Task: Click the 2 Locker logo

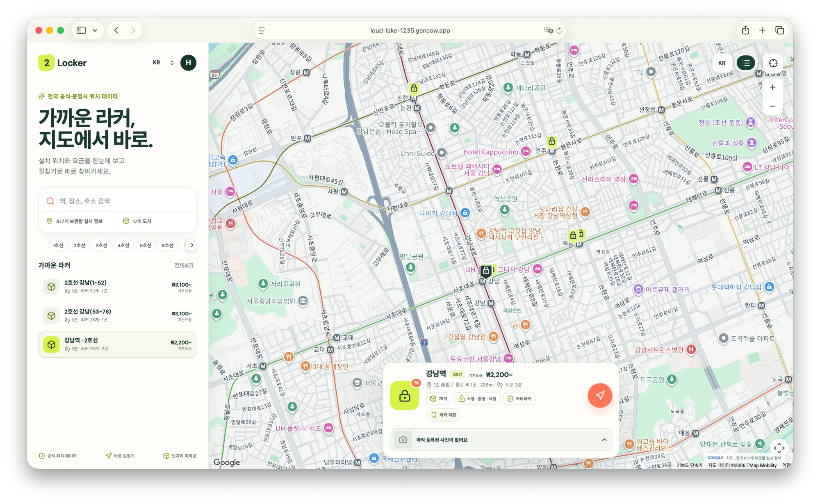Action: (63, 63)
